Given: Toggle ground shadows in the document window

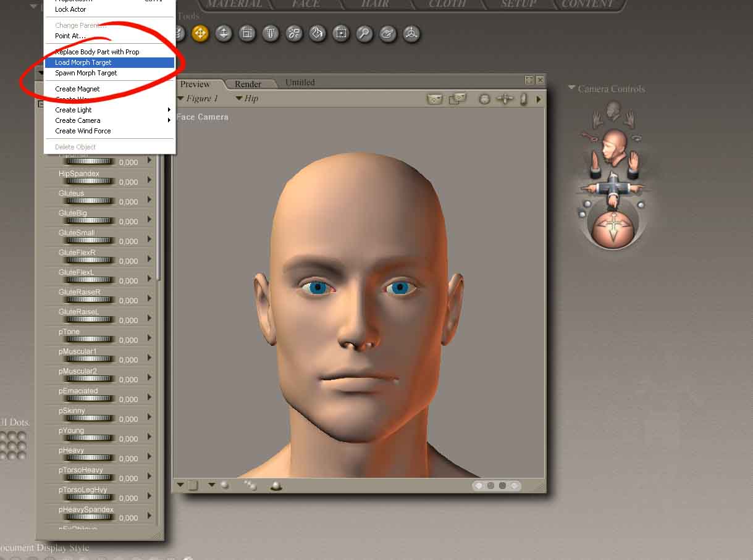Looking at the screenshot, I should 276,486.
